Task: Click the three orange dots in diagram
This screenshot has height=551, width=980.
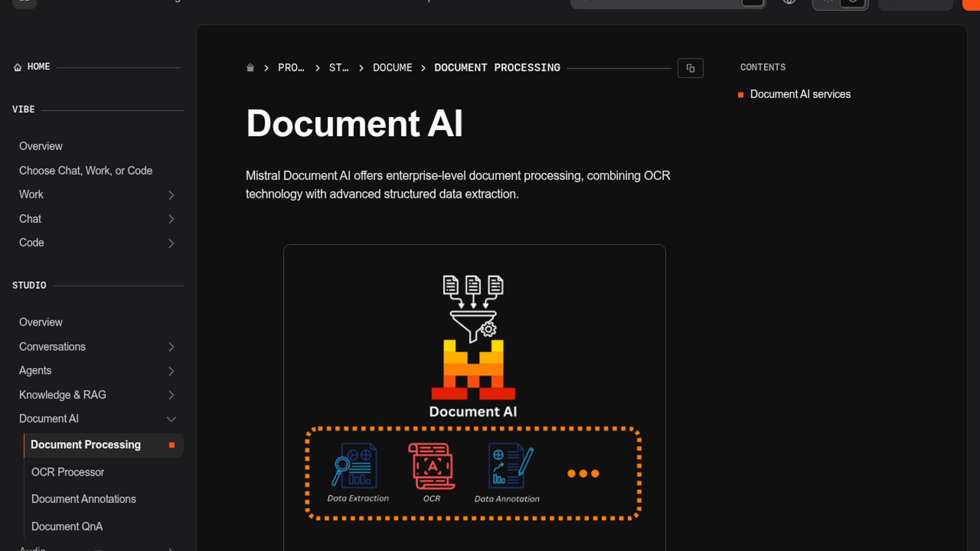Action: tap(583, 474)
